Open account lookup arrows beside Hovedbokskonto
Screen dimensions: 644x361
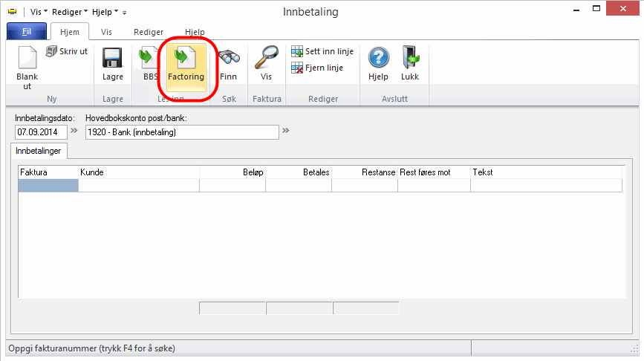coord(286,131)
